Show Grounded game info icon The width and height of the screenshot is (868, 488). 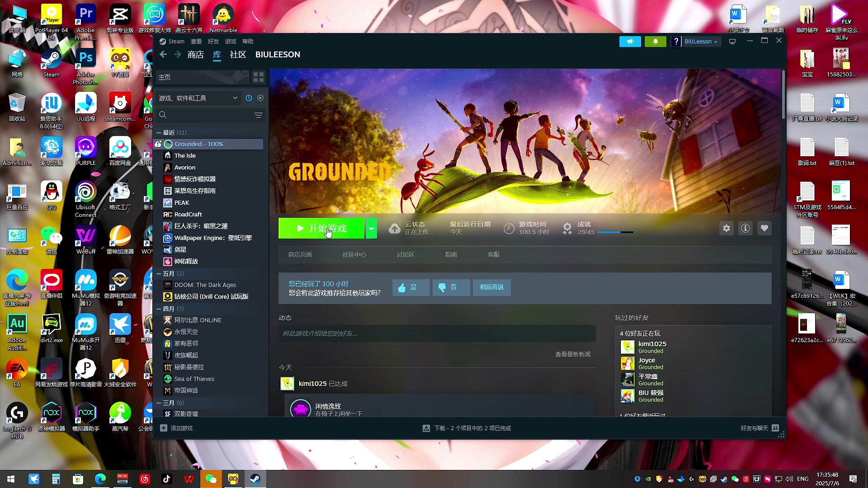[x=745, y=228]
